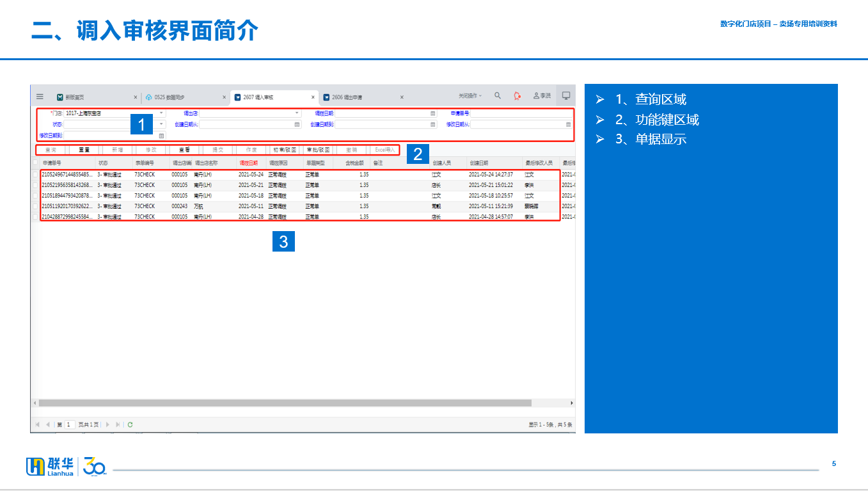
Task: Click user profile icon 李洪
Action: coord(541,96)
